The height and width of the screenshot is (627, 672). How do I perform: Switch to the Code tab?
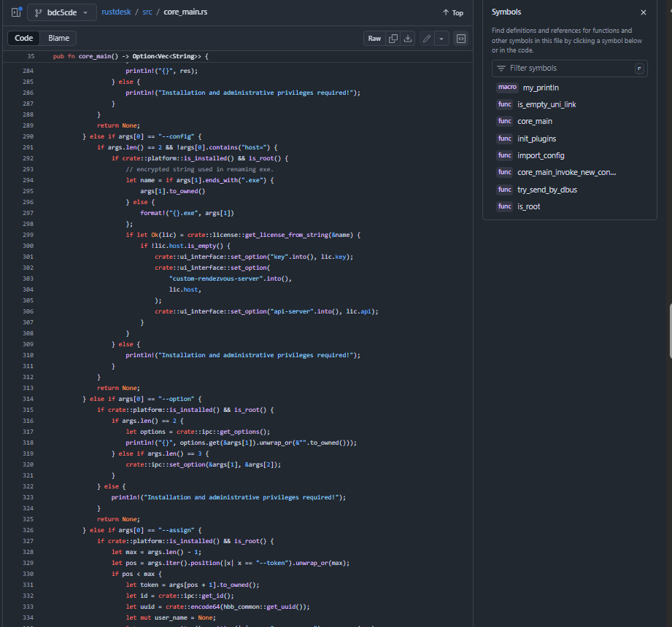[x=23, y=38]
